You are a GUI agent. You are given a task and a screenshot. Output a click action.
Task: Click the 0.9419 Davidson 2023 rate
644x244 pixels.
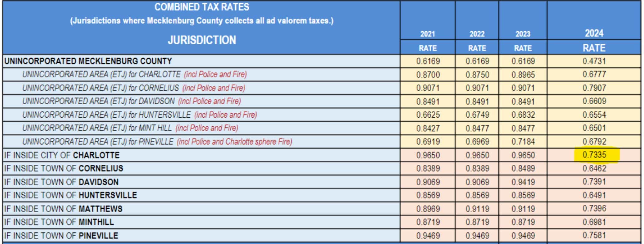pos(523,182)
